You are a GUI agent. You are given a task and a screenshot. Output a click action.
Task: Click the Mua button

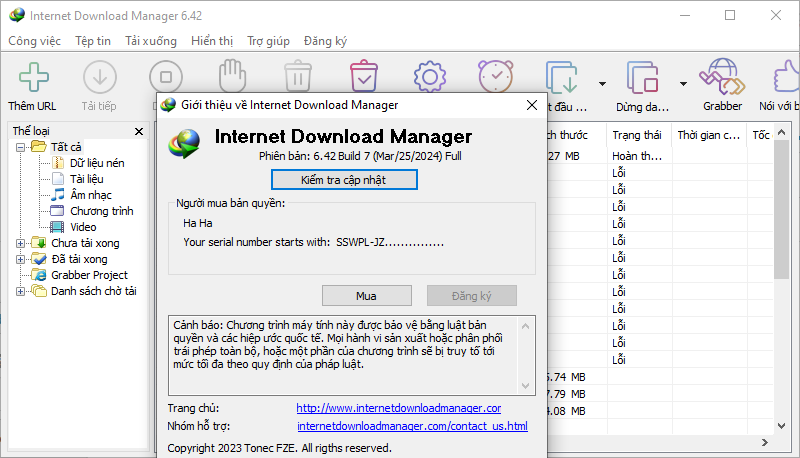(366, 296)
